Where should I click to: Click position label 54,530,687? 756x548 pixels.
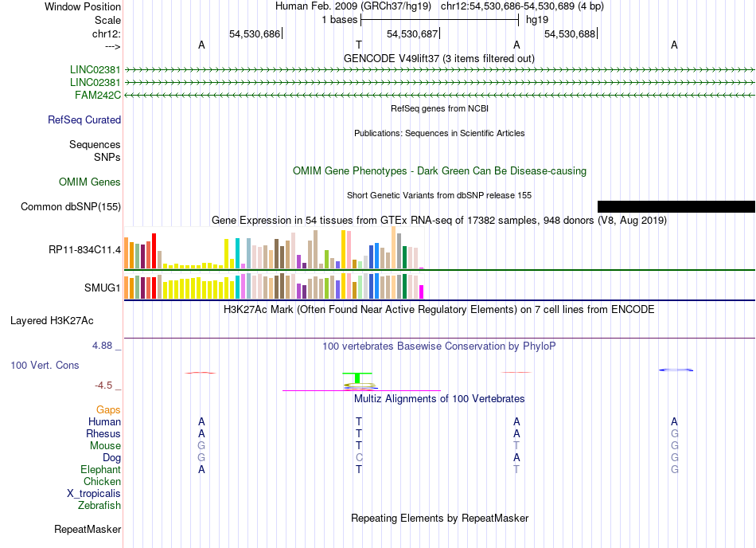(412, 33)
